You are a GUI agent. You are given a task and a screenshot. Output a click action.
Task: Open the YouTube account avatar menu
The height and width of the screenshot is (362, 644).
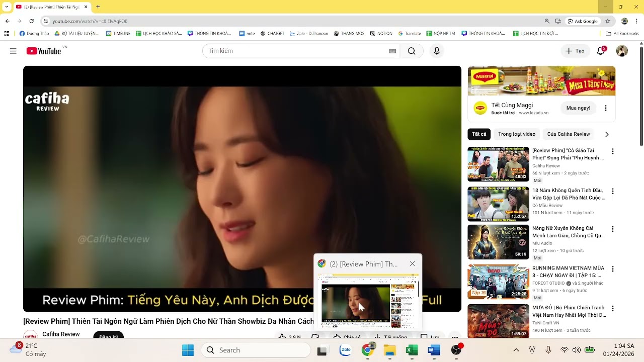(622, 51)
